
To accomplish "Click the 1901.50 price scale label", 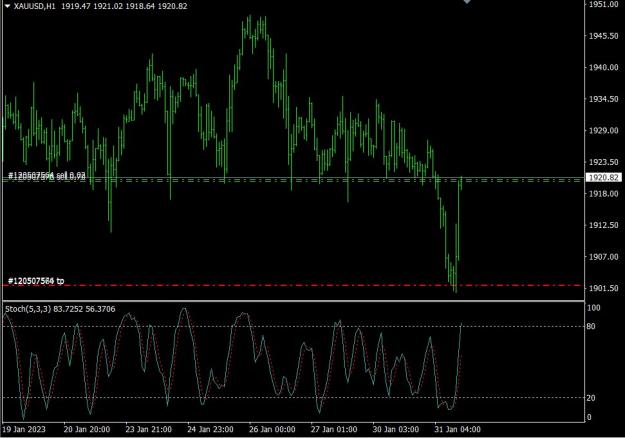I will [603, 288].
